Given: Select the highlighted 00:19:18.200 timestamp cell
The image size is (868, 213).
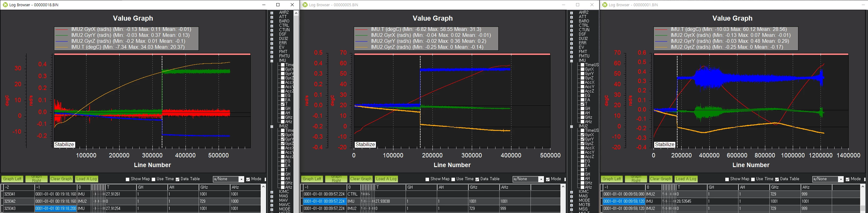Looking at the screenshot, I should pyautogui.click(x=56, y=209).
